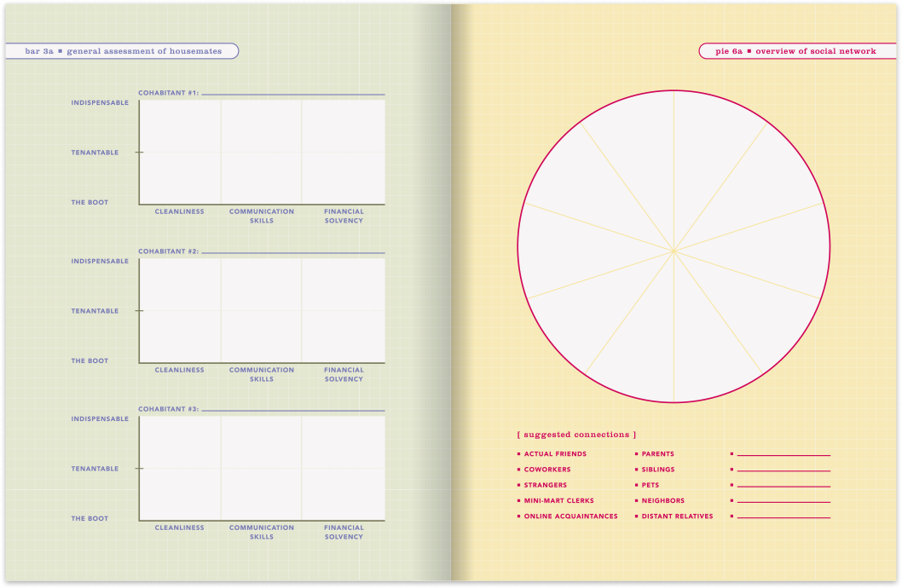Click FINANCIAL SOLVENCY under Cohabitant #1 chart

pyautogui.click(x=344, y=216)
